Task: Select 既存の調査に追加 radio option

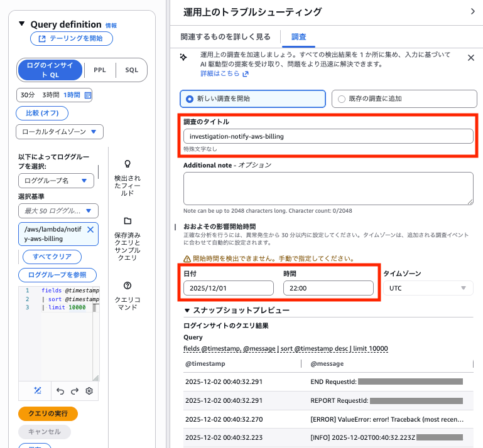Action: (x=404, y=99)
